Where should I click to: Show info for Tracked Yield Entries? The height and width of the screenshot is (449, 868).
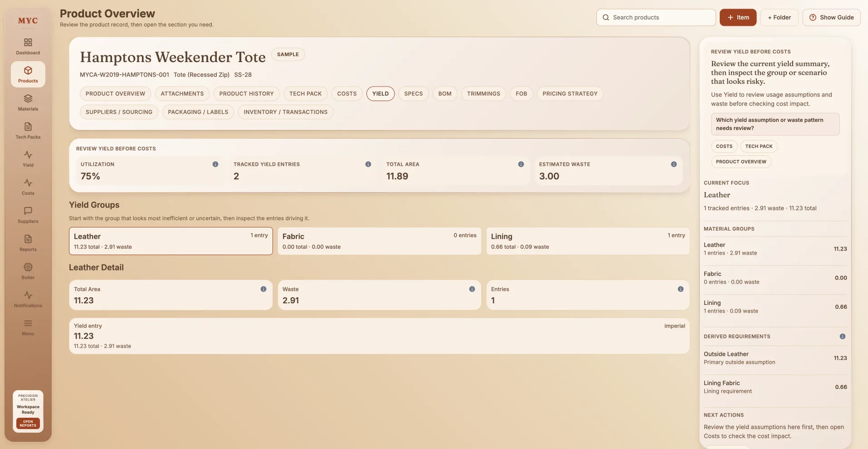[368, 164]
